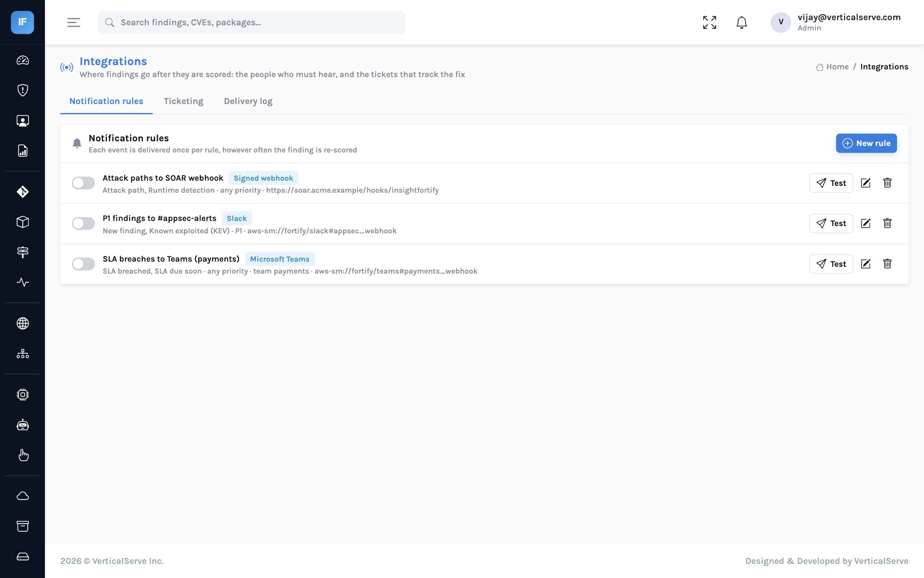Delete the Attack paths to SOAR webhook rule

coord(887,183)
